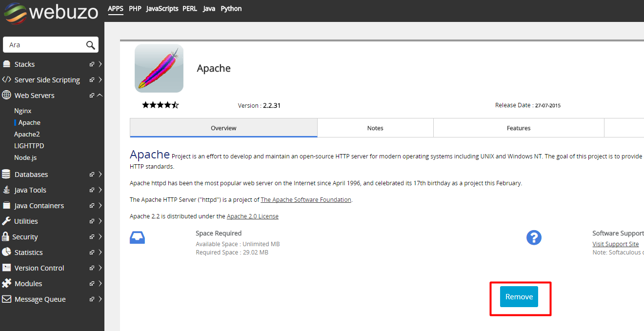Open Databases in new window icon
The image size is (644, 331).
tap(92, 174)
